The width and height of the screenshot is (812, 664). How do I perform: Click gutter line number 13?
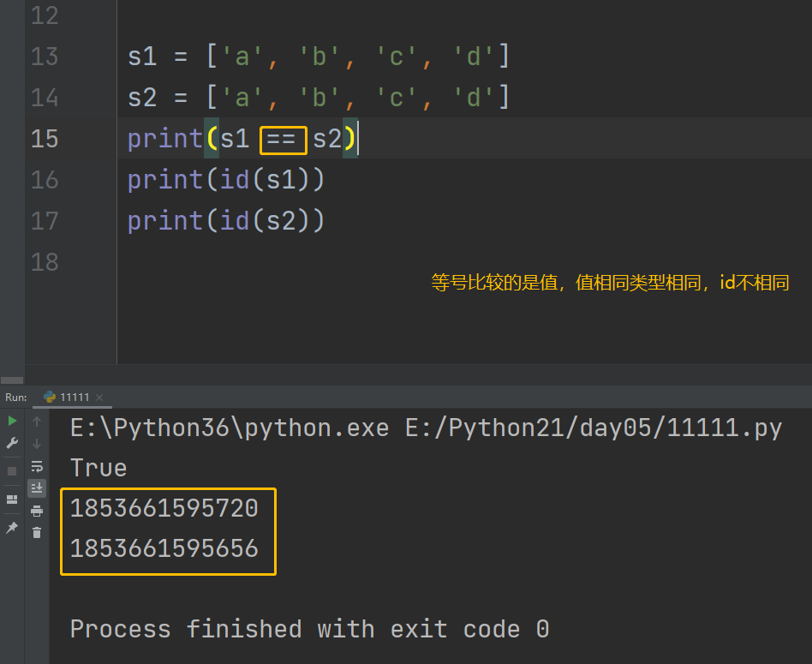[44, 57]
